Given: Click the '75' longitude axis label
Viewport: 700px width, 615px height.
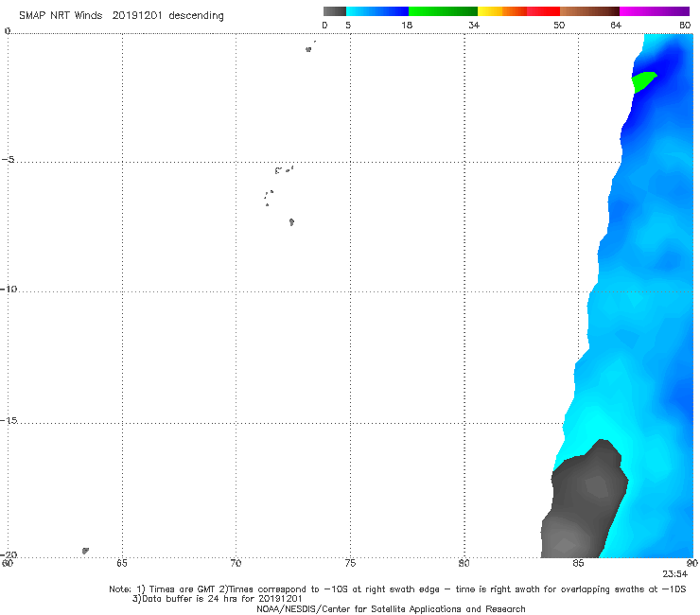Looking at the screenshot, I should [x=350, y=563].
